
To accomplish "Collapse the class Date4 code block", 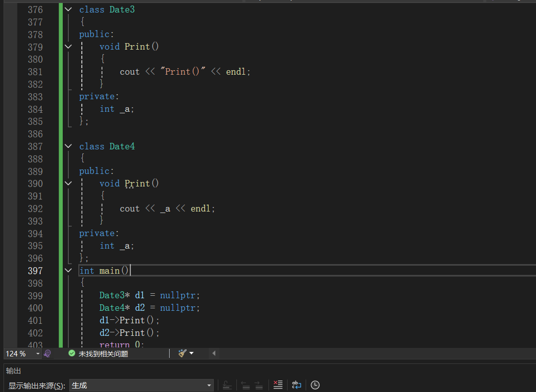I will click(x=68, y=146).
